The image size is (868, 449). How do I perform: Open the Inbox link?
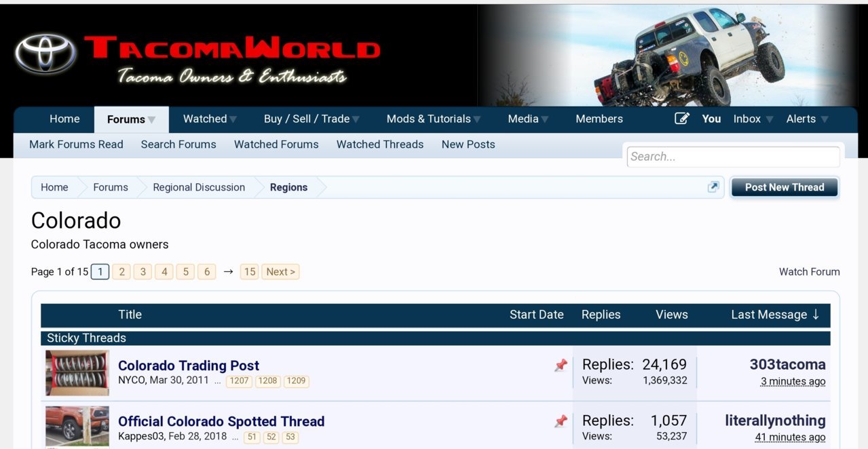tap(747, 119)
